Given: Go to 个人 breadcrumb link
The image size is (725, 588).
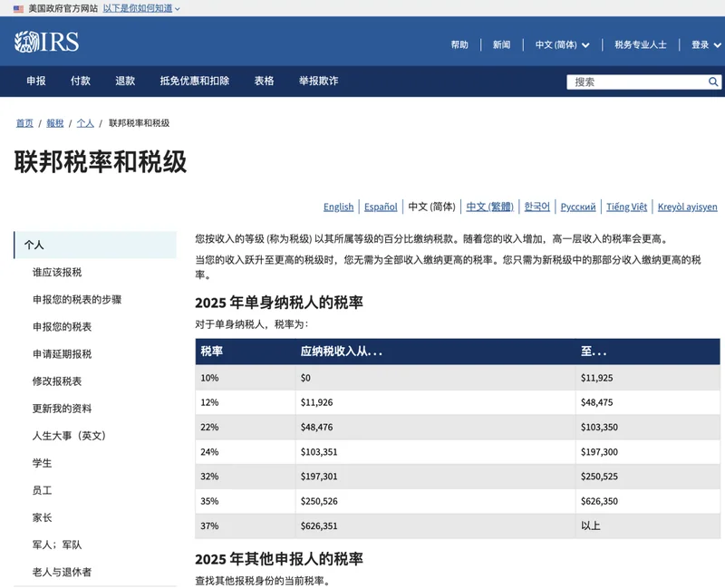Looking at the screenshot, I should tap(85, 123).
